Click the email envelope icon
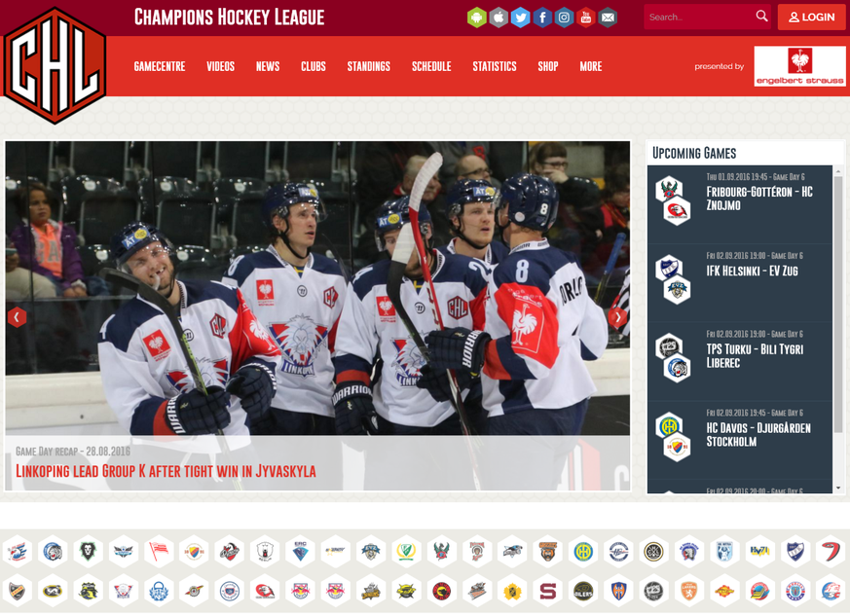The width and height of the screenshot is (850, 616). tap(608, 18)
